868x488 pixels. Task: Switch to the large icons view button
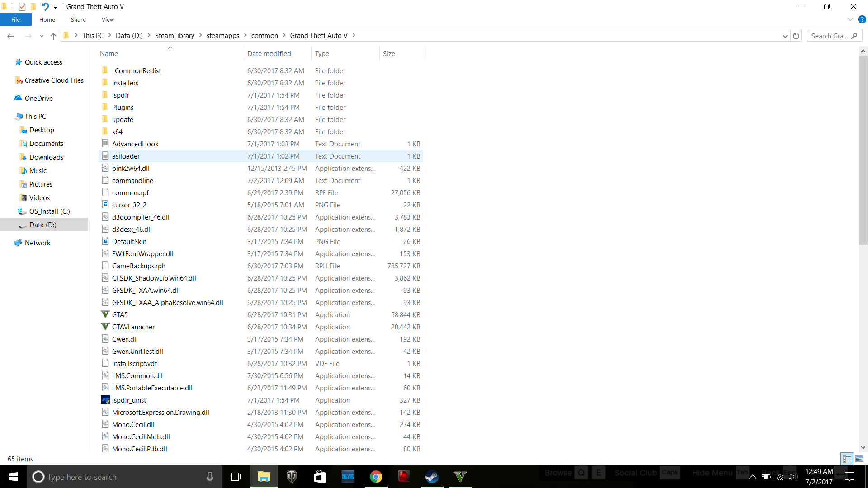859,459
